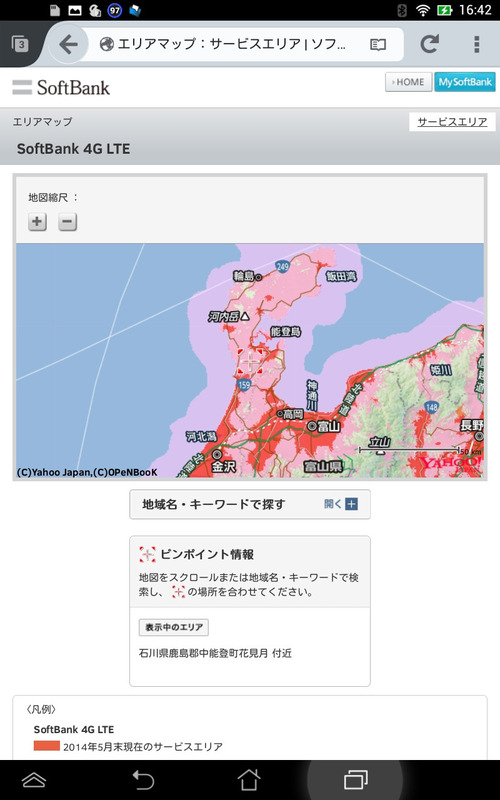Viewport: 500px width, 800px height.
Task: Tap the Android recent apps icon
Action: tap(356, 780)
